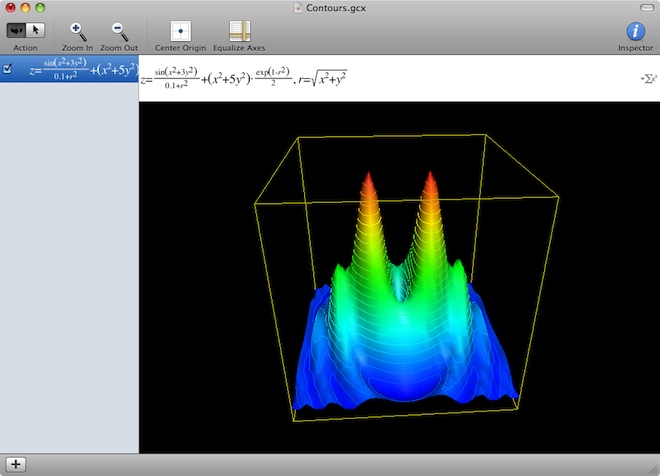This screenshot has height=476, width=660.
Task: Click the Equalize Axes label text
Action: 239,48
